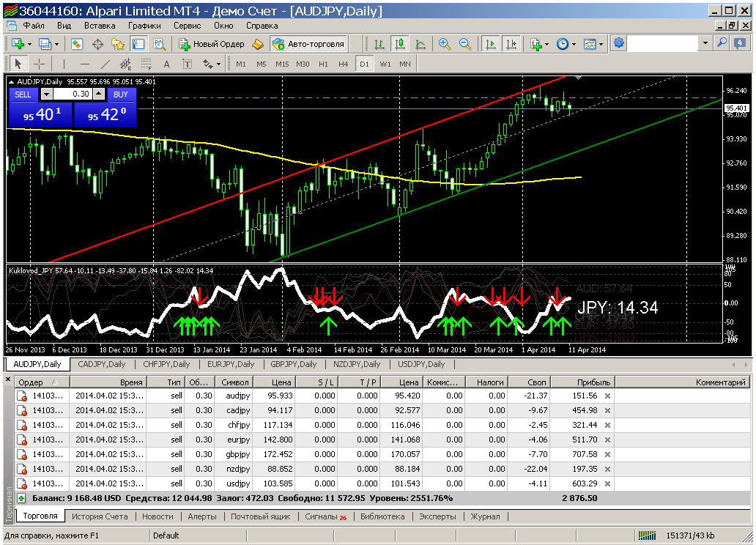The width and height of the screenshot is (756, 545).
Task: Collapse the one-click trading panel triangle
Action: [12, 82]
